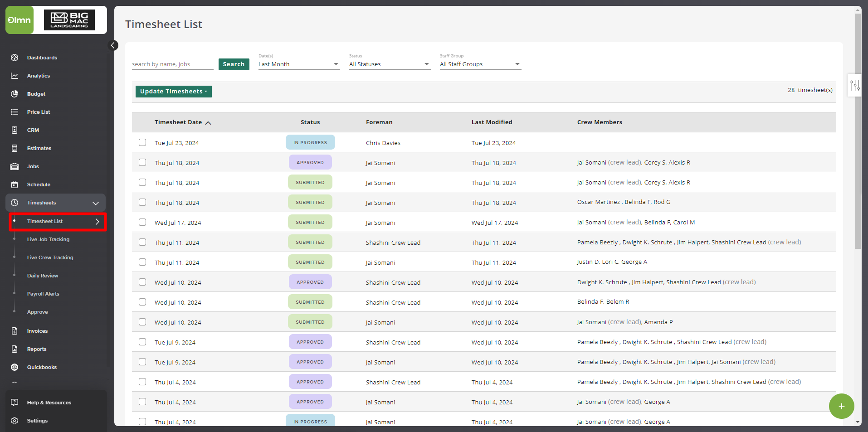Click the Timesheets clock icon

pyautogui.click(x=15, y=203)
